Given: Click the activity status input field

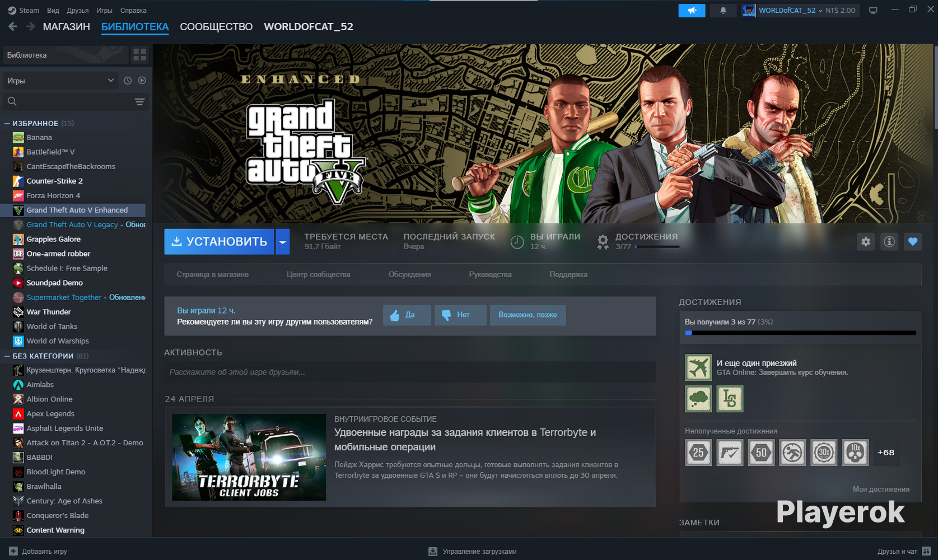Looking at the screenshot, I should 409,372.
